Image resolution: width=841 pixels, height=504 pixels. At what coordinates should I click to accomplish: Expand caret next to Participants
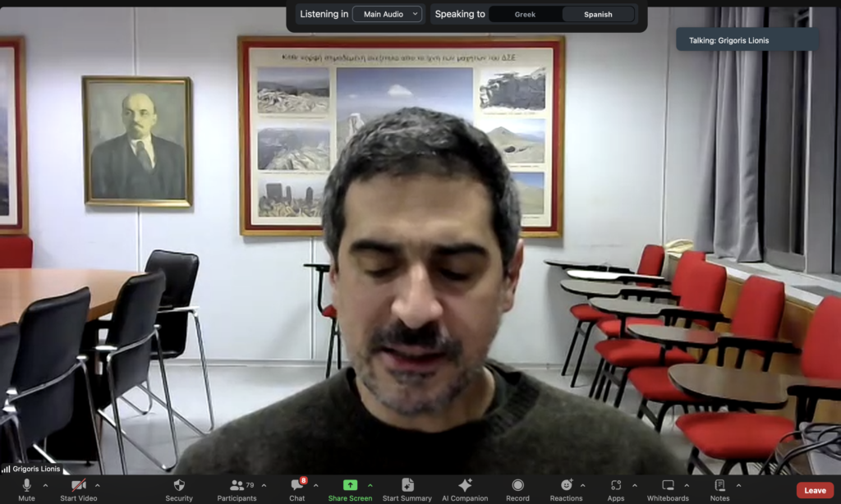[264, 485]
